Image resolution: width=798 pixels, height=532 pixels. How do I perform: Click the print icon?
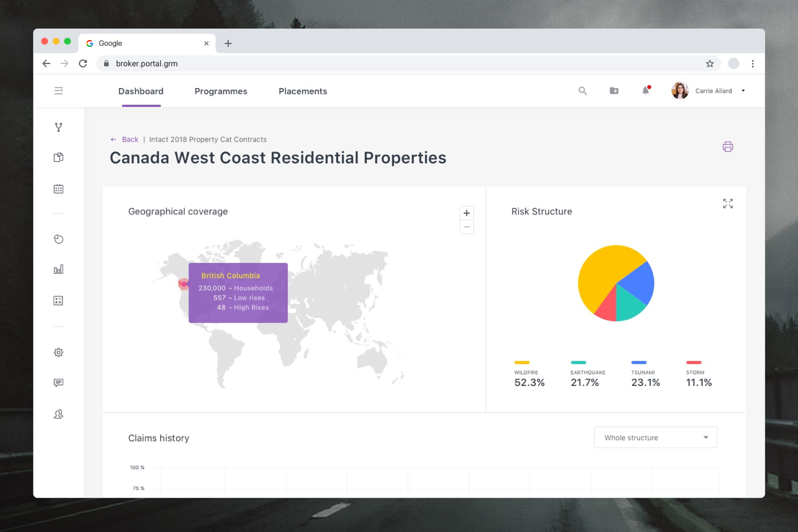click(x=728, y=147)
